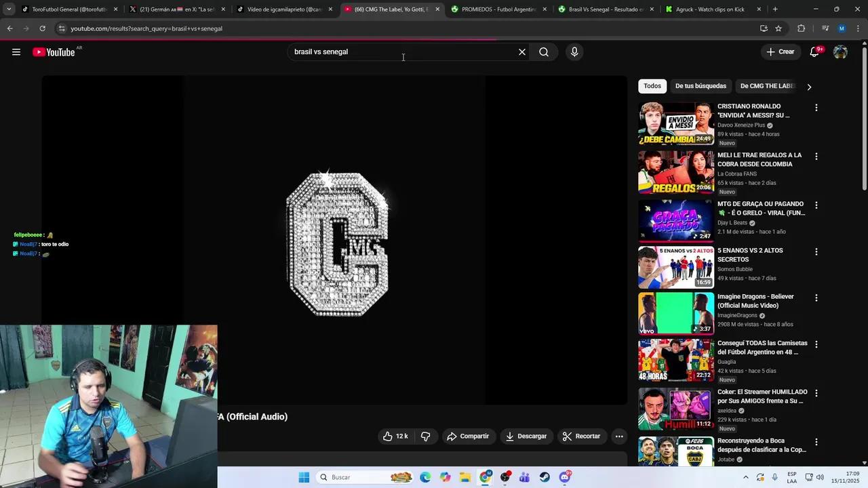This screenshot has width=868, height=488.
Task: Show more filter chips with arrow
Action: [809, 87]
